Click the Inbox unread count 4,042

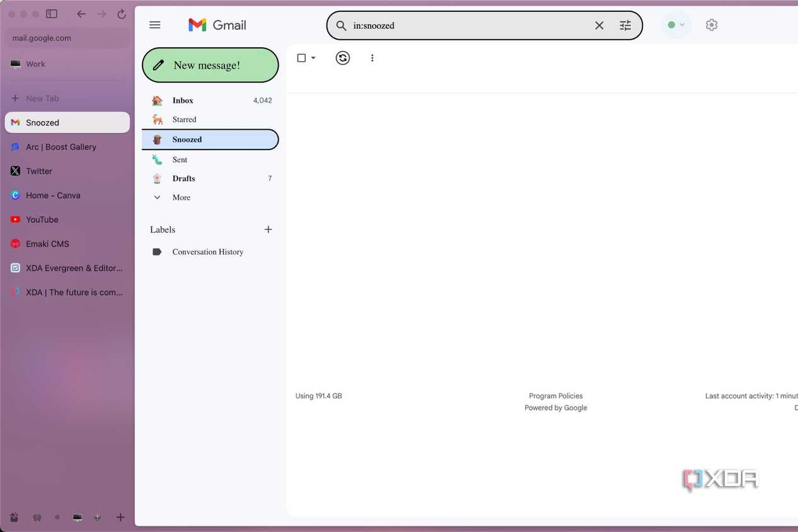(x=262, y=100)
